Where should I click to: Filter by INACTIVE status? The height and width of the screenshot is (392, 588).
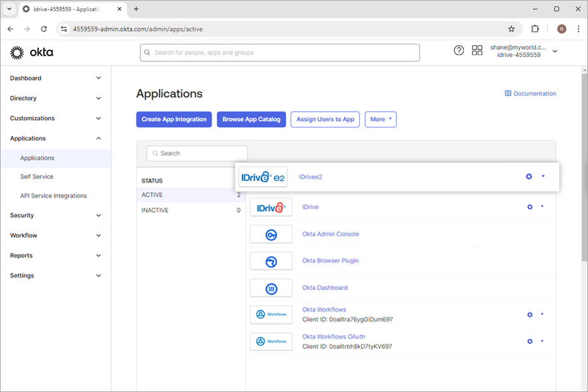pos(191,210)
